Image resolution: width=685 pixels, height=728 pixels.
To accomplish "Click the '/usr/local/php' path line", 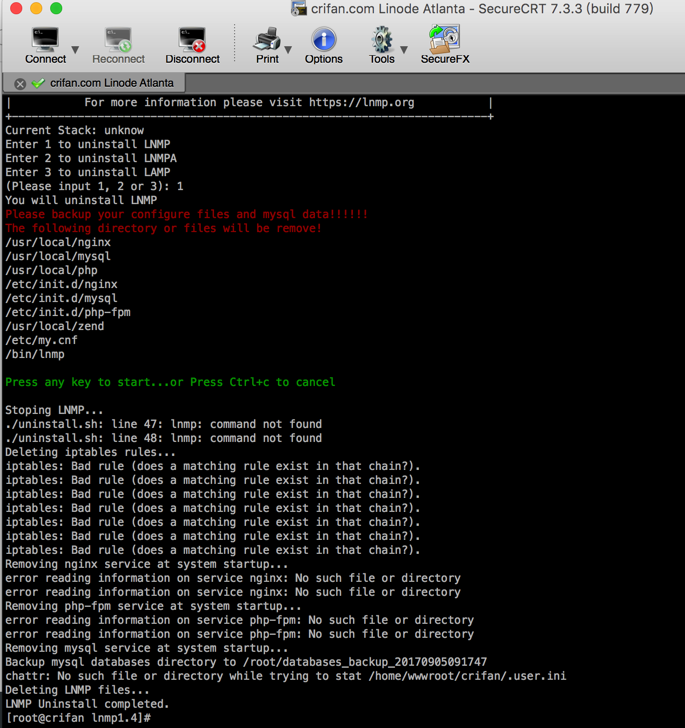I will tap(52, 270).
